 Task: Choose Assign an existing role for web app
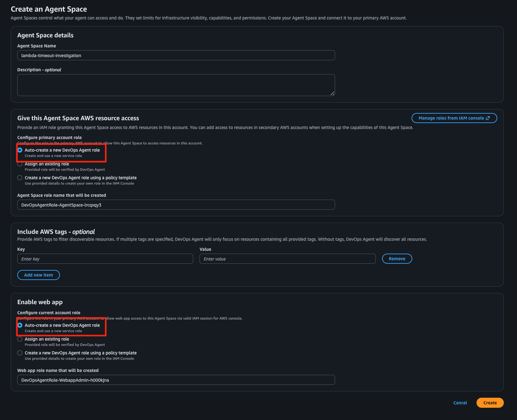coord(20,339)
